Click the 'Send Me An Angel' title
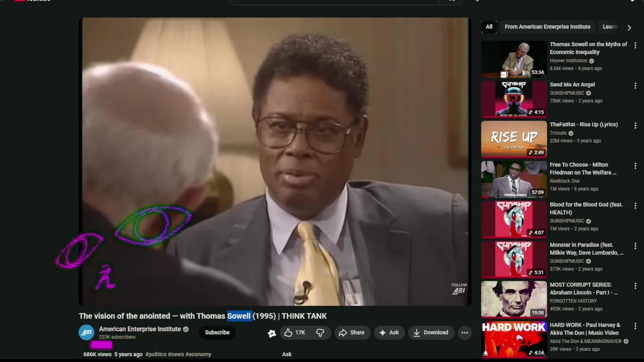 [572, 84]
